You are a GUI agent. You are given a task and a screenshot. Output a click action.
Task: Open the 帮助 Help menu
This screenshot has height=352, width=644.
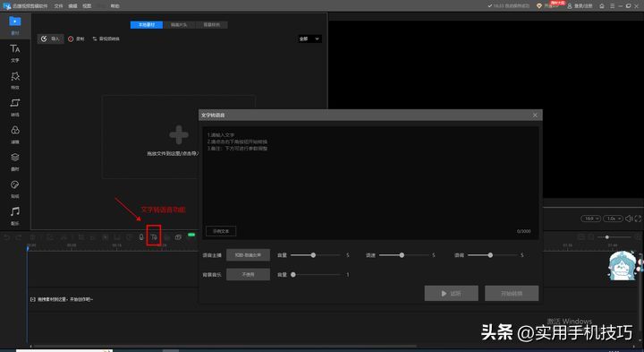pos(115,5)
